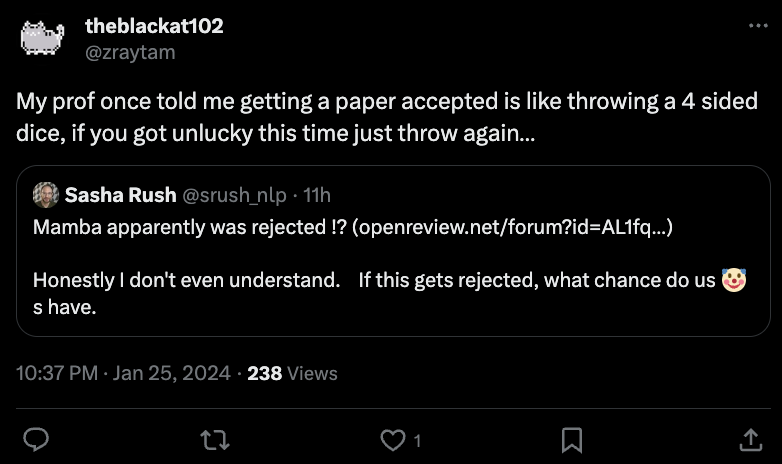Click the pixel cat profile avatar
782x464 pixels.
[x=42, y=39]
